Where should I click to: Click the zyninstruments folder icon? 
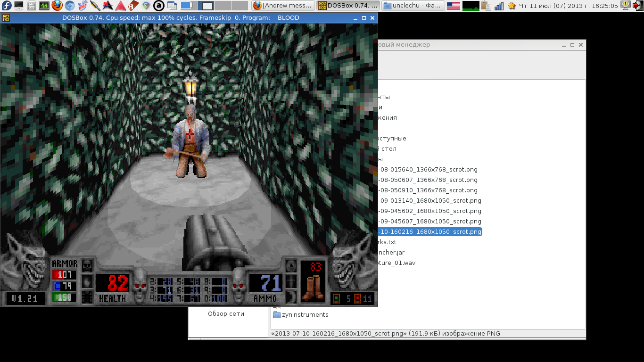277,315
